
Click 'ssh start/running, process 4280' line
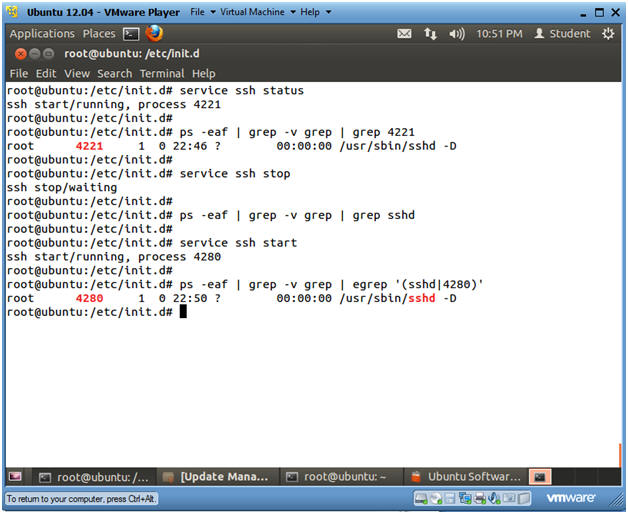(x=113, y=257)
